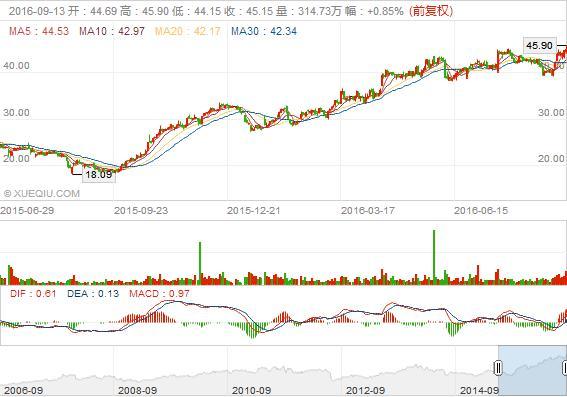Click the 2006-09 overview timeline label
The width and height of the screenshot is (567, 397).
(24, 390)
